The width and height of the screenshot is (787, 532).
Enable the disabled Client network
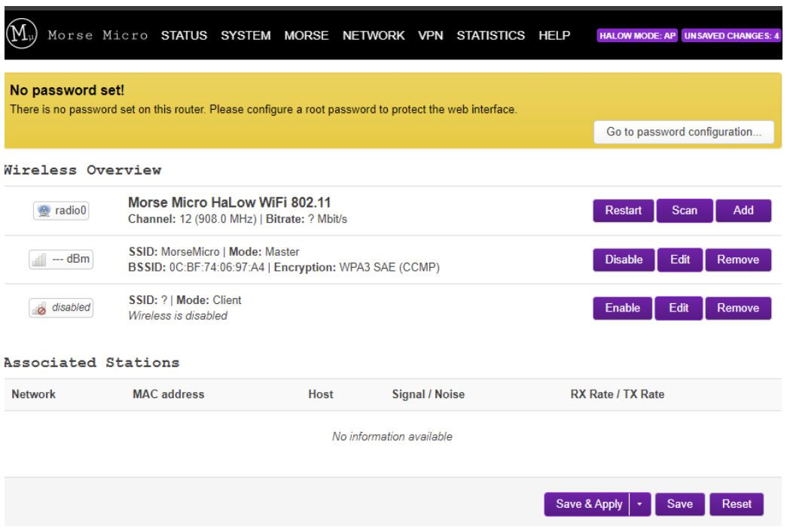[x=622, y=308]
